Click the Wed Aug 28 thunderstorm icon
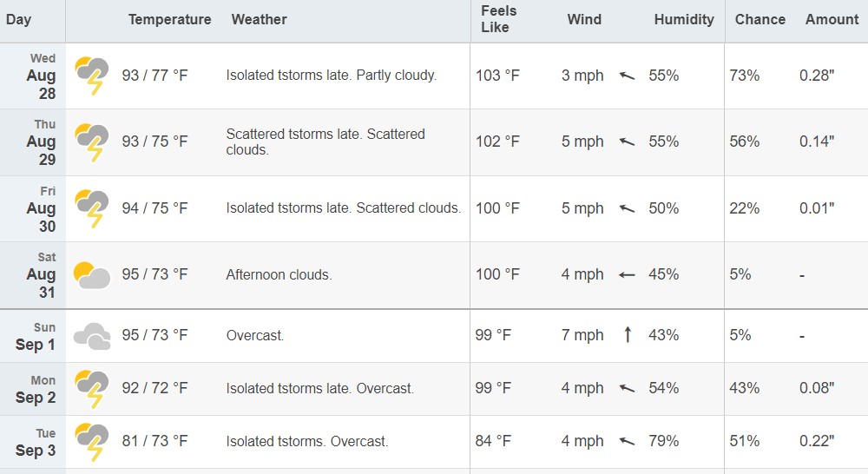868x474 pixels. (92, 76)
